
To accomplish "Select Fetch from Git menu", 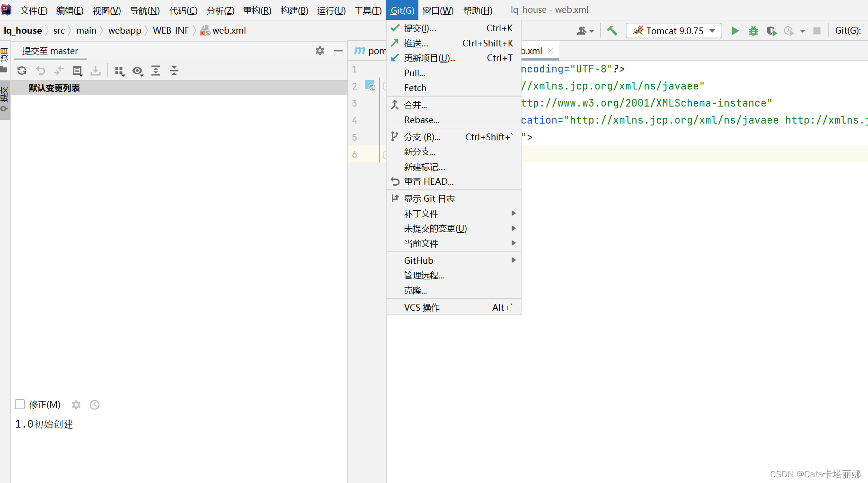I will click(x=454, y=88).
